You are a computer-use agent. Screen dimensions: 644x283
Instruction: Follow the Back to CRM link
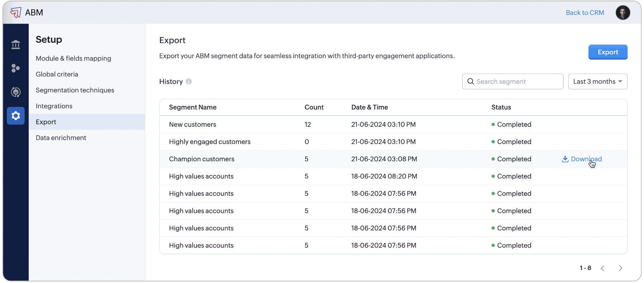(x=584, y=13)
